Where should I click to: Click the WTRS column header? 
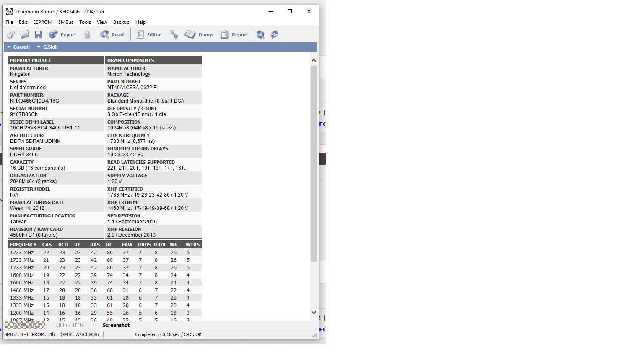(192, 245)
